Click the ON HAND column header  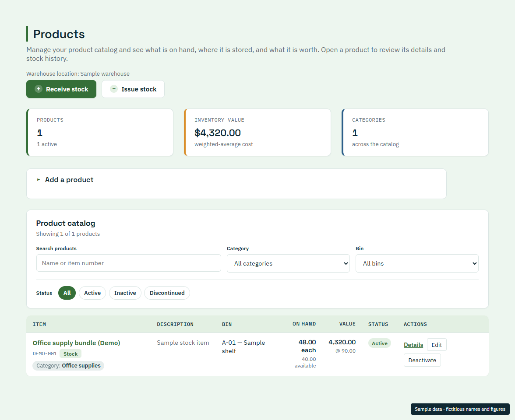(x=304, y=324)
